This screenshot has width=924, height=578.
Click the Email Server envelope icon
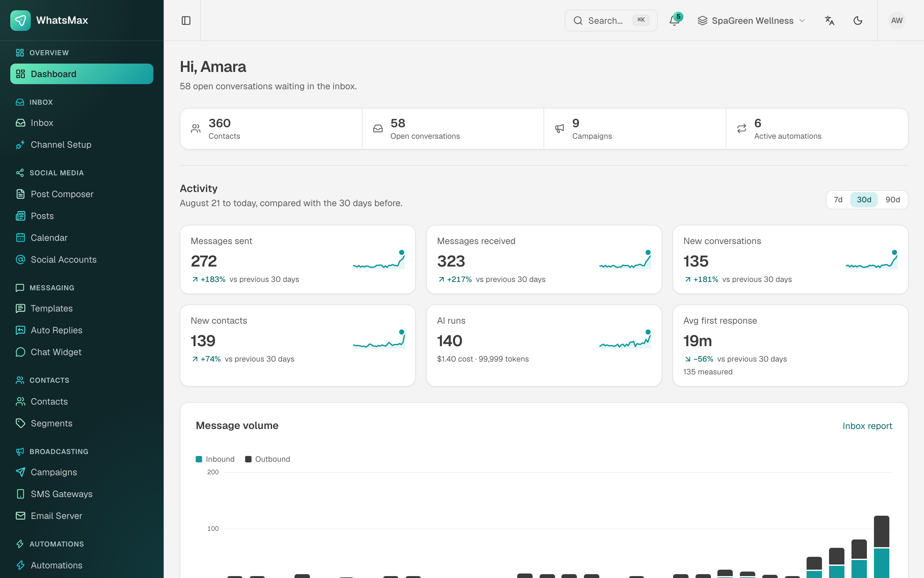click(21, 515)
